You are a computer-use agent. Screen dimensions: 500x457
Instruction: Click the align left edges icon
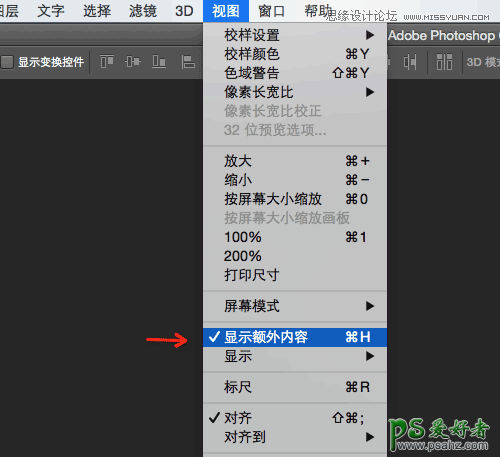pyautogui.click(x=188, y=62)
